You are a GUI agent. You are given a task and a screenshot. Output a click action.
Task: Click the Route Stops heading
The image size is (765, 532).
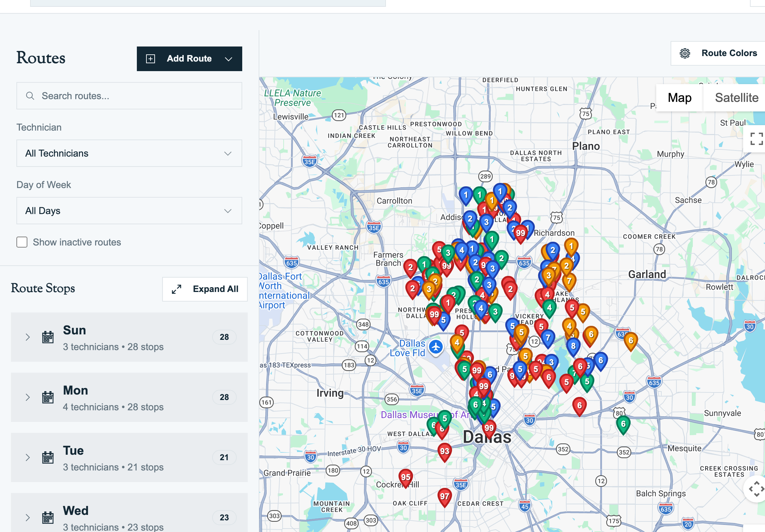(43, 288)
